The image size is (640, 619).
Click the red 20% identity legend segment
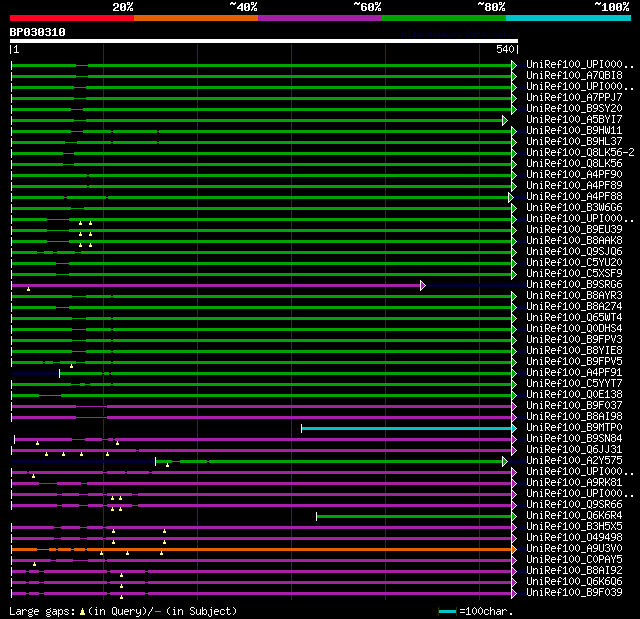point(72,18)
